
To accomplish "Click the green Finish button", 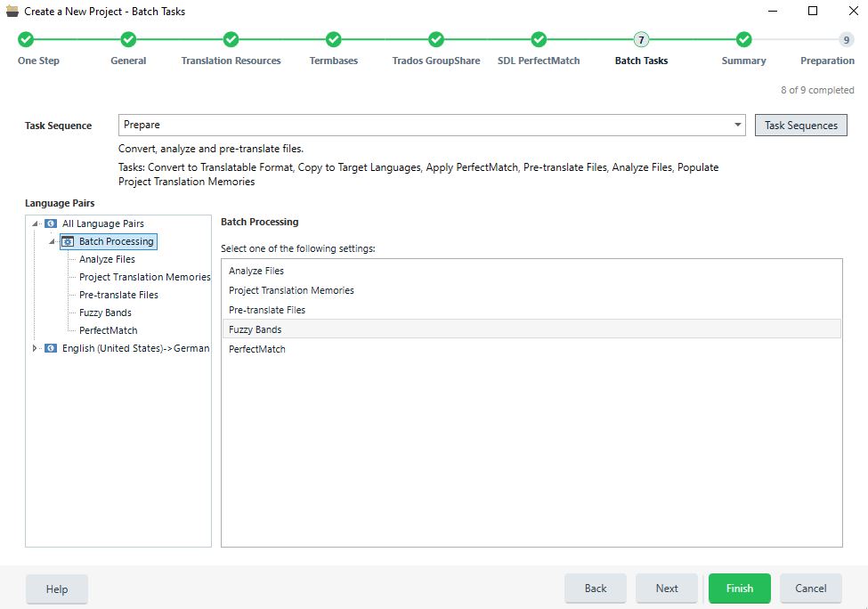I will pos(739,589).
